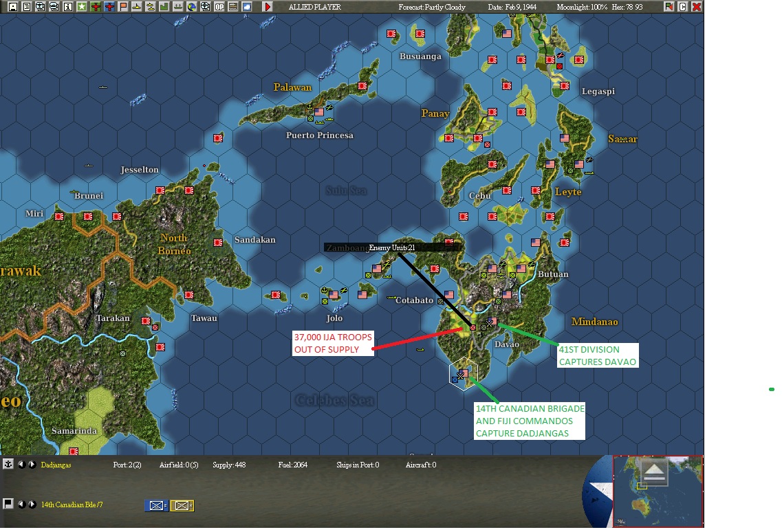The height and width of the screenshot is (532, 782).
Task: Click the green-red flag icon at top right
Action: 669,6
